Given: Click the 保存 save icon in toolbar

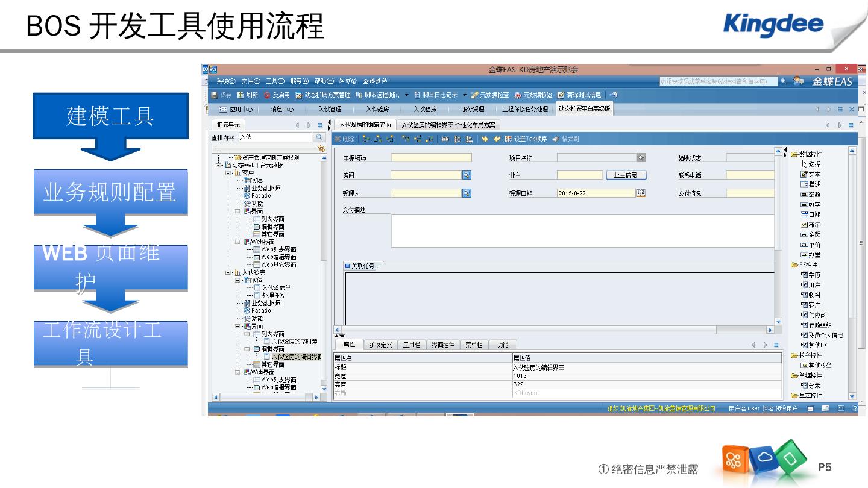Looking at the screenshot, I should (215, 95).
